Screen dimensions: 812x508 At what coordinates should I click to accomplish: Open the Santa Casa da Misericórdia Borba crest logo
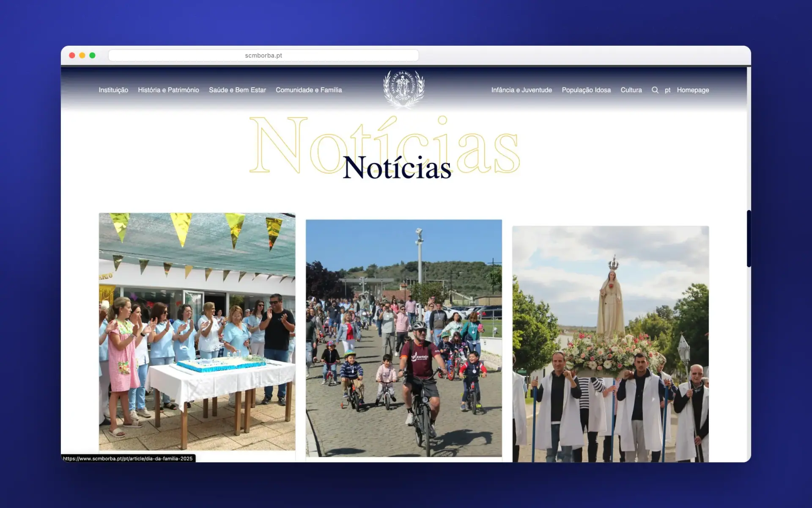point(404,89)
